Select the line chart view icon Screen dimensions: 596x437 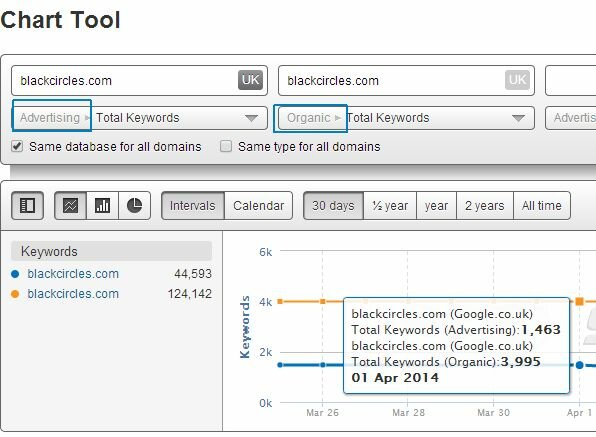point(71,206)
